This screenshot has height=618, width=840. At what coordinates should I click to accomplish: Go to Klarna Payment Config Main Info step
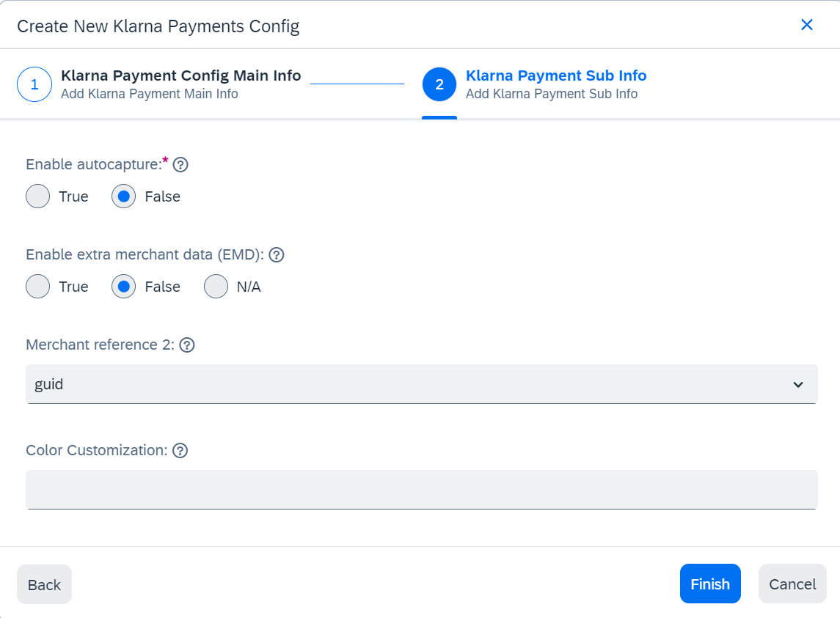[181, 76]
